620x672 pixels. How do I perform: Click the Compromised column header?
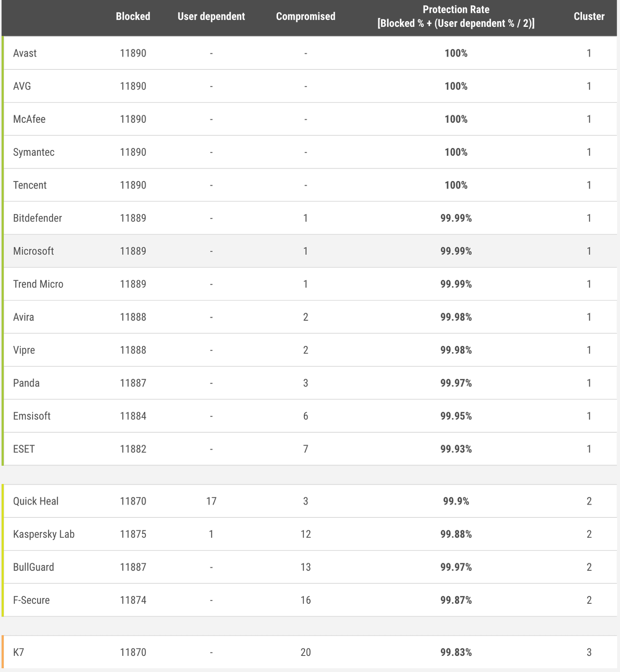click(305, 17)
